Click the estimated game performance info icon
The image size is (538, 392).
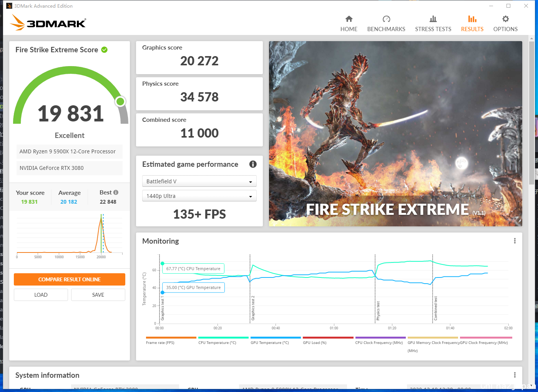point(253,164)
